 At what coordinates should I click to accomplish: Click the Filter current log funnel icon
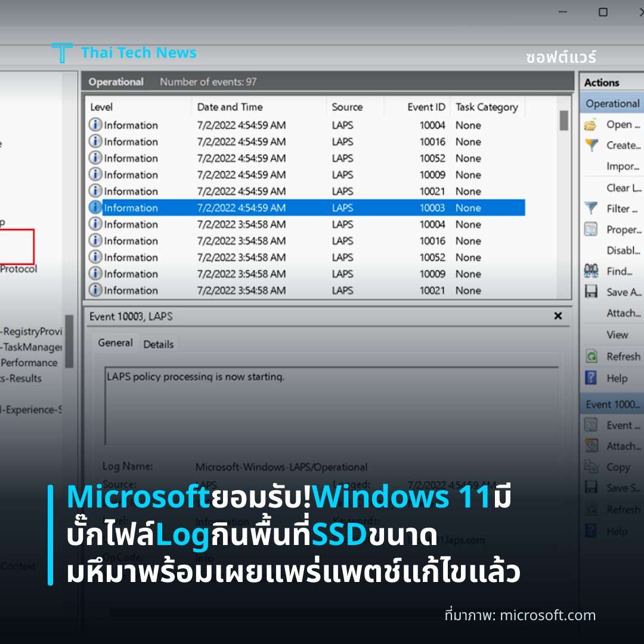click(x=590, y=208)
